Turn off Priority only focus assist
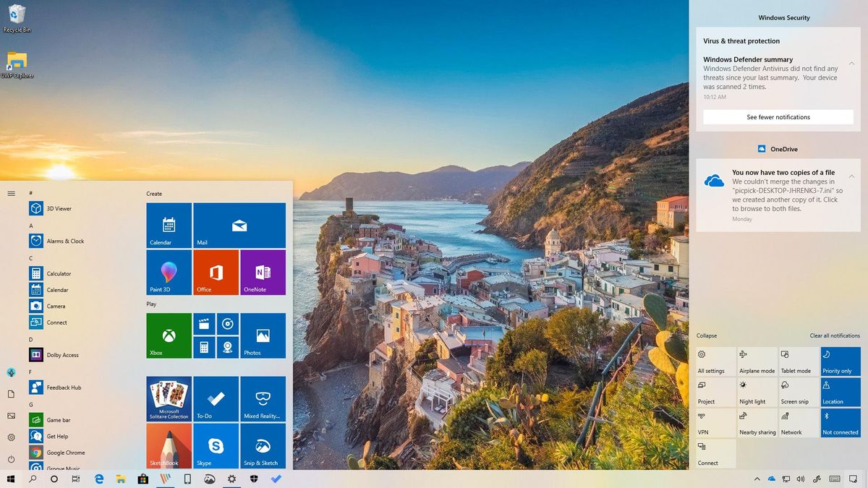Viewport: 868px width, 488px height. pyautogui.click(x=841, y=361)
